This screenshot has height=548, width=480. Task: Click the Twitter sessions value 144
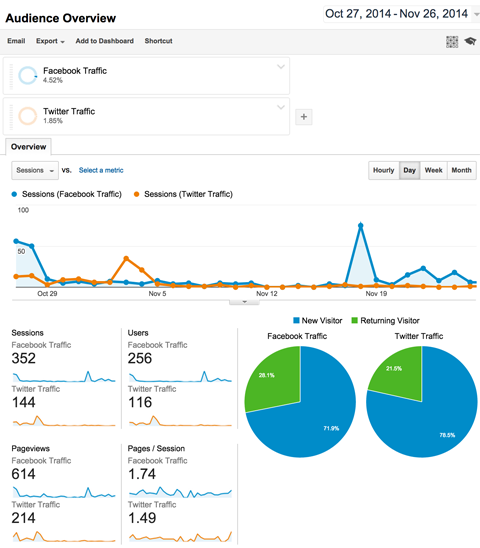tap(23, 403)
